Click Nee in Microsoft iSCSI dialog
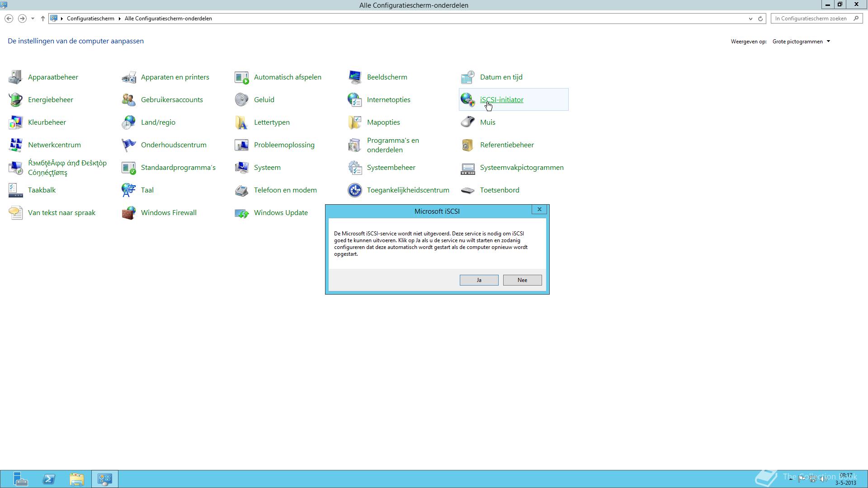Screen dimensions: 868x488 coord(522,280)
